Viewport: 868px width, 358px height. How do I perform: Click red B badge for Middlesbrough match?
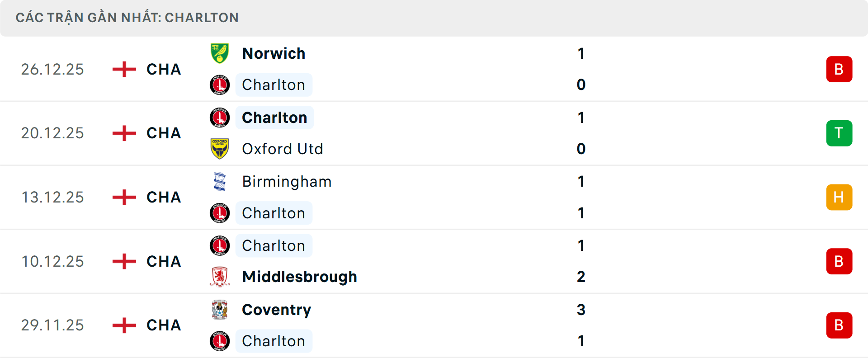(839, 262)
